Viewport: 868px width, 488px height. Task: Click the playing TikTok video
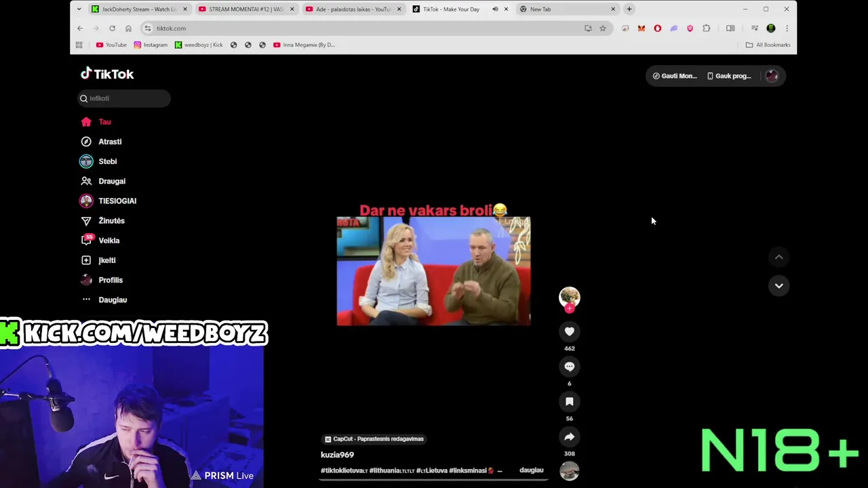click(x=434, y=271)
